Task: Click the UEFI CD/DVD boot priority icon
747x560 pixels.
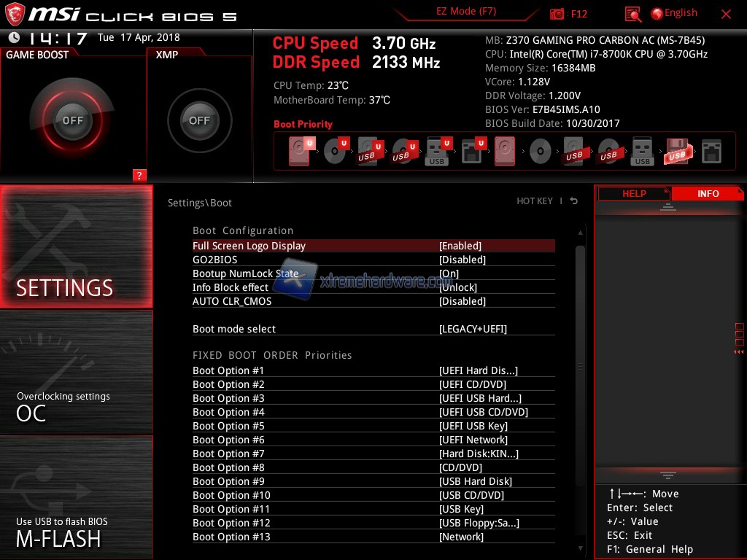Action: [334, 152]
